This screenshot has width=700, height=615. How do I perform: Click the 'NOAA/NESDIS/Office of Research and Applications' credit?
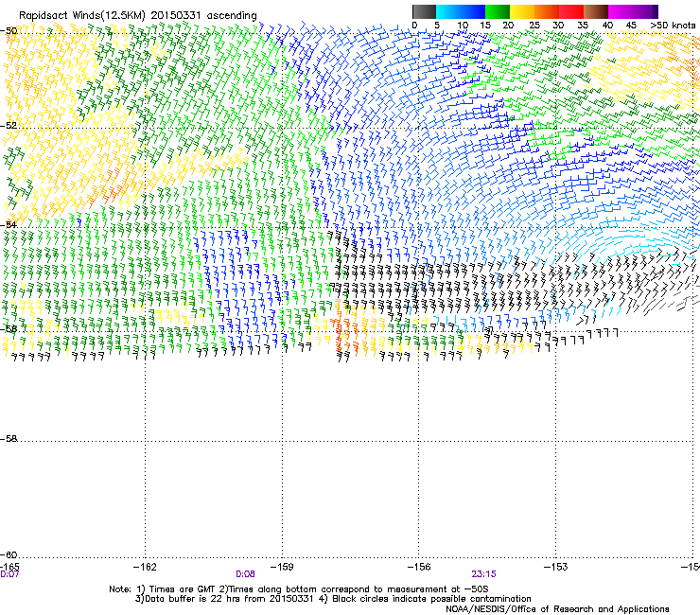point(557,609)
